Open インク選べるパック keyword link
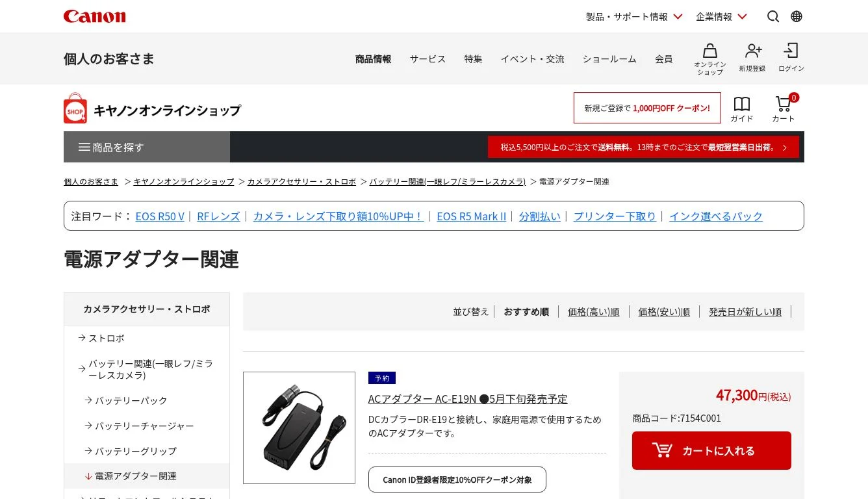Viewport: 868px width, 499px height. (x=716, y=216)
